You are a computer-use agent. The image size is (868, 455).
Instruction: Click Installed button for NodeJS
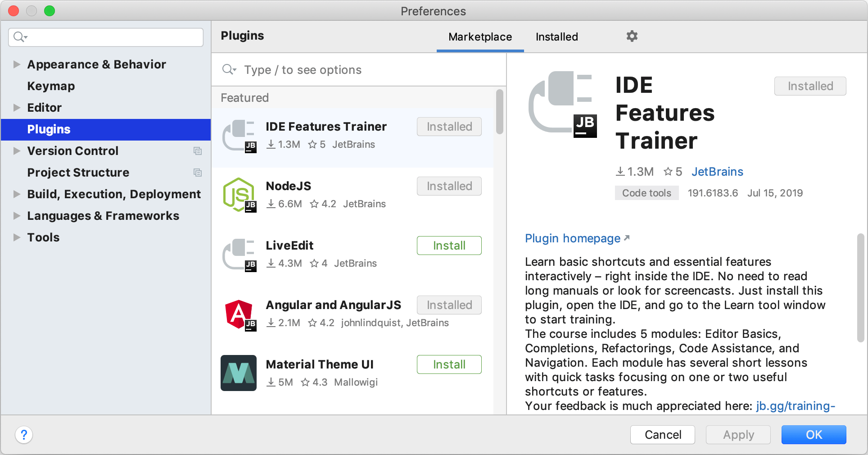[449, 186]
